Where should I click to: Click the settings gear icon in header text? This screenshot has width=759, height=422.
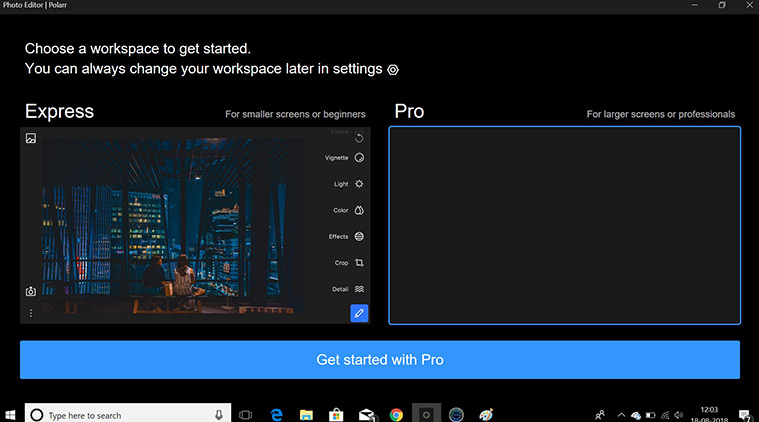point(393,70)
